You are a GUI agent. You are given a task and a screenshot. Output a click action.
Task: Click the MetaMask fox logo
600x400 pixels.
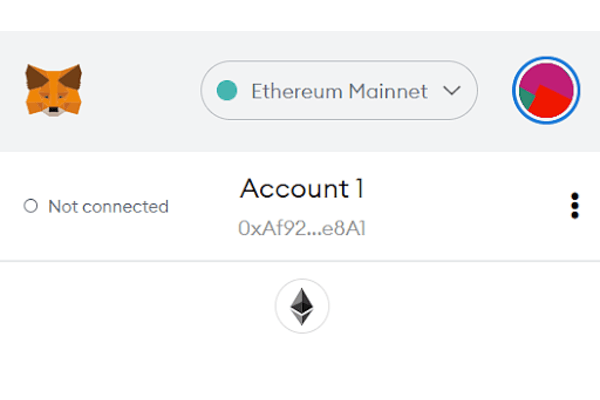53,90
